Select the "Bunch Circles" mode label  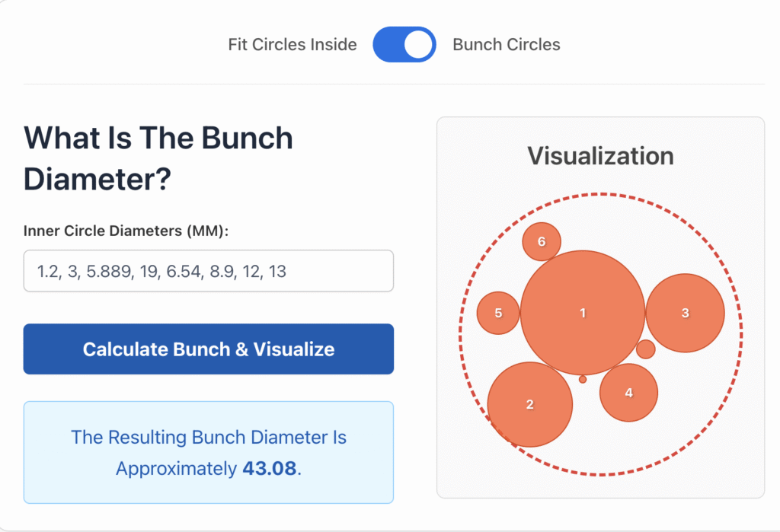coord(507,45)
